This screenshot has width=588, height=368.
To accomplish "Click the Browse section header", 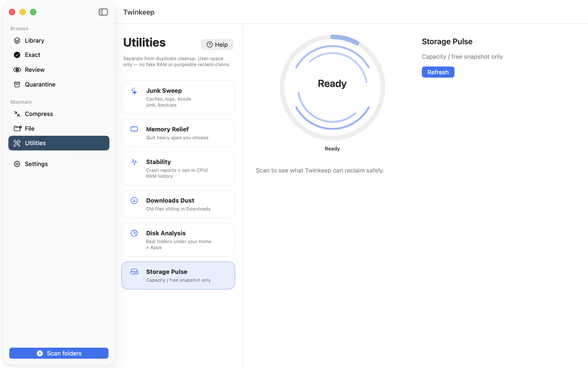I will [x=19, y=29].
